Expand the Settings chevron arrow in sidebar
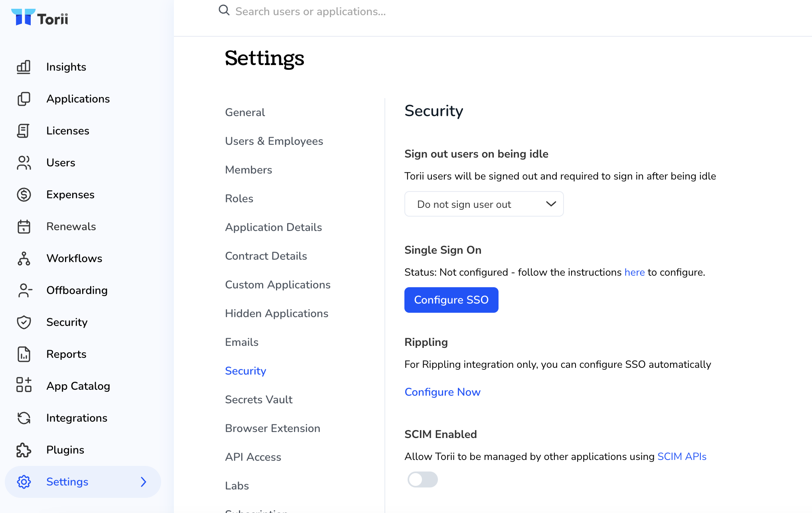The width and height of the screenshot is (812, 513). [x=144, y=482]
